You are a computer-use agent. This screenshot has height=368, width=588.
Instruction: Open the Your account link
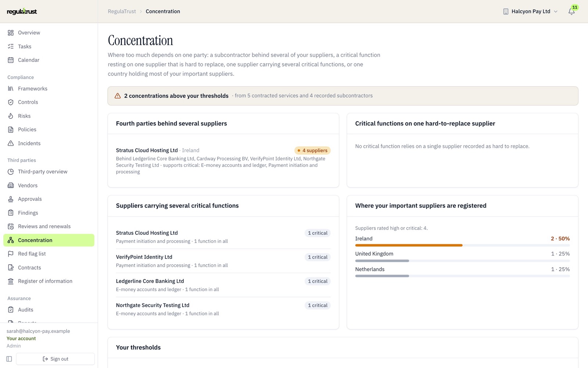tap(21, 339)
